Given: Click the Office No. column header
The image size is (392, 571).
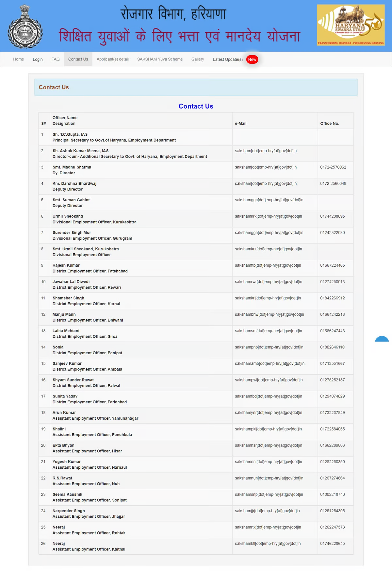Looking at the screenshot, I should point(329,124).
